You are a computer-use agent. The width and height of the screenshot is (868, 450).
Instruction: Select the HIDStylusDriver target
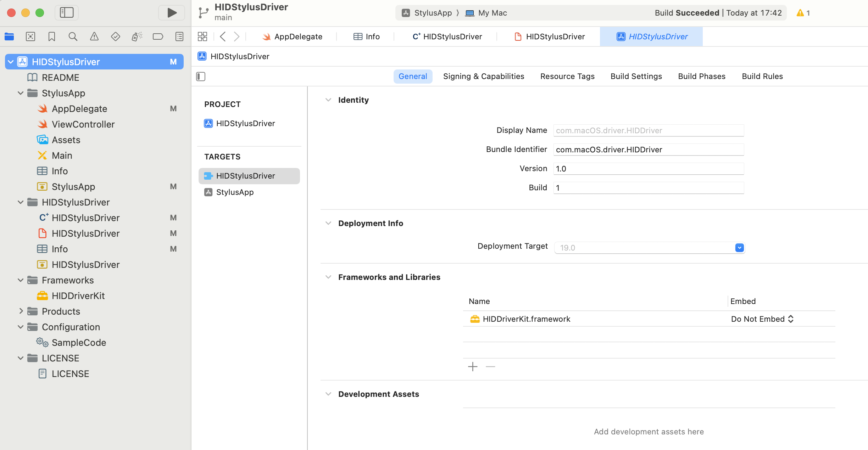click(249, 176)
